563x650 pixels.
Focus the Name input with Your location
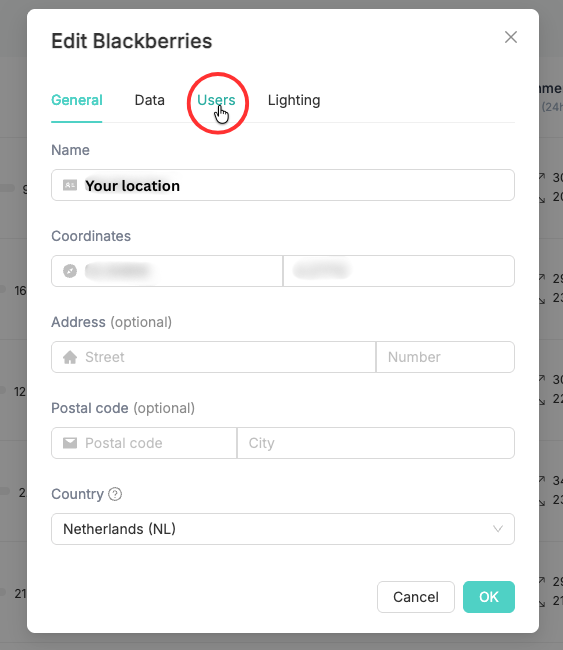coord(283,185)
